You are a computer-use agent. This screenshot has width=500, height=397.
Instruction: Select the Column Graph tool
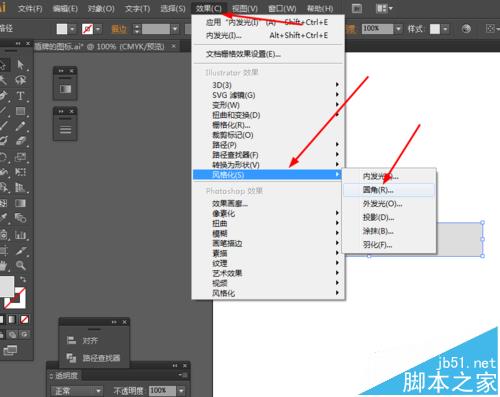click(21, 235)
